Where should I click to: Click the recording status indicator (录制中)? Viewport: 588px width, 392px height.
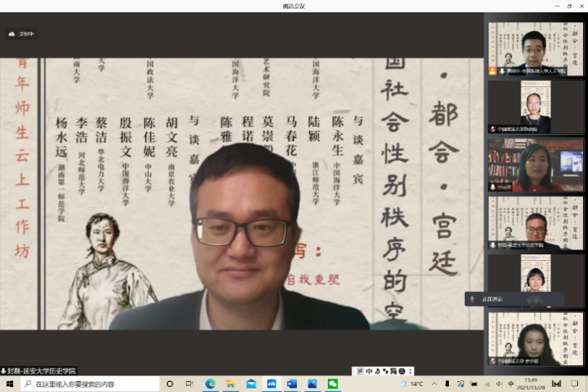pyautogui.click(x=22, y=34)
